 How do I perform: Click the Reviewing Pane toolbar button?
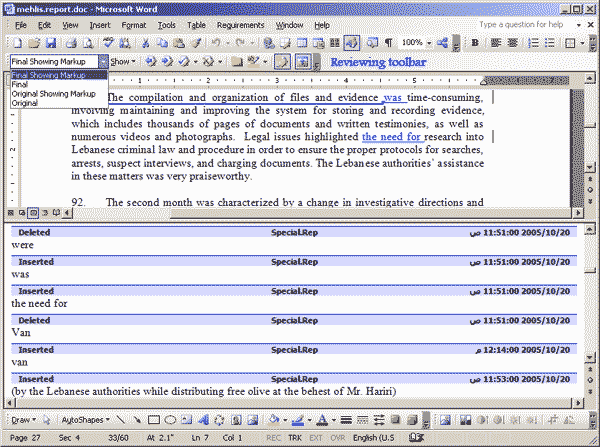303,62
